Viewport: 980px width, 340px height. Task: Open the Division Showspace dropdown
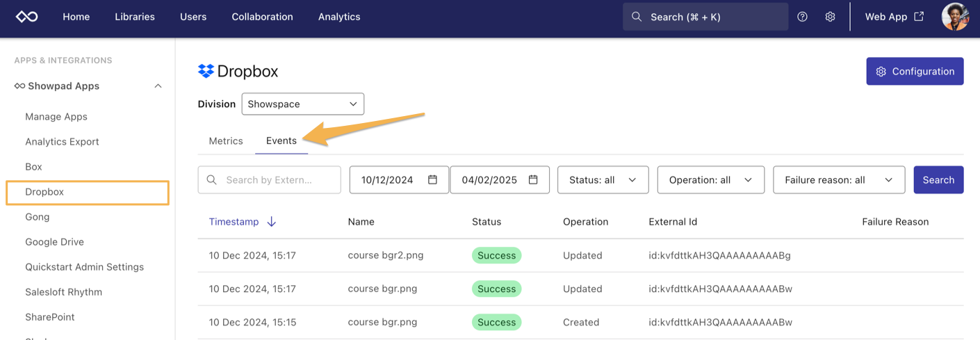pos(302,104)
